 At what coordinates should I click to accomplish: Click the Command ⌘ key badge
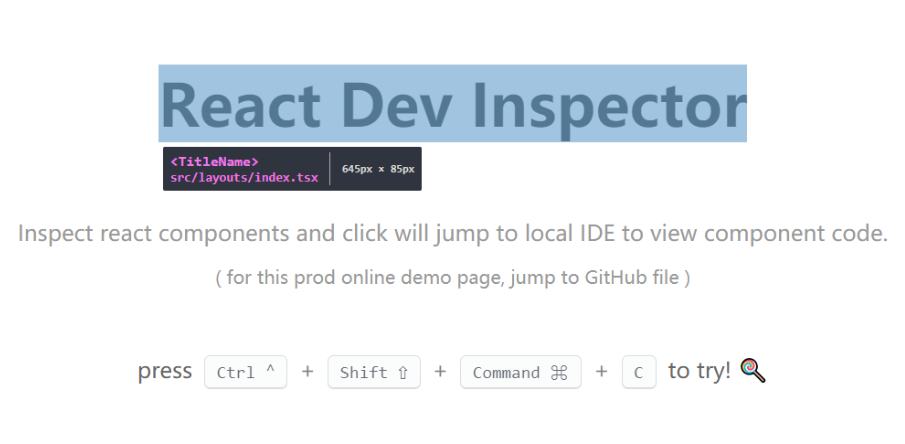[521, 372]
